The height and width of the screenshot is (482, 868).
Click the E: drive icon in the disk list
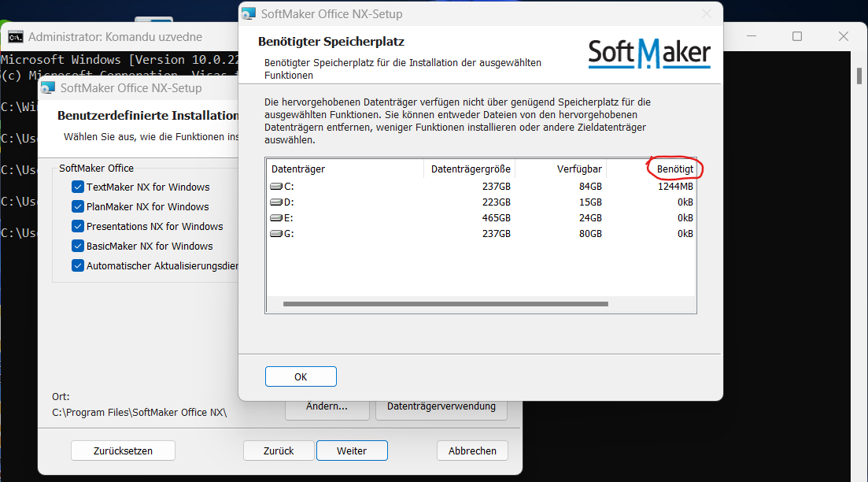[x=276, y=217]
